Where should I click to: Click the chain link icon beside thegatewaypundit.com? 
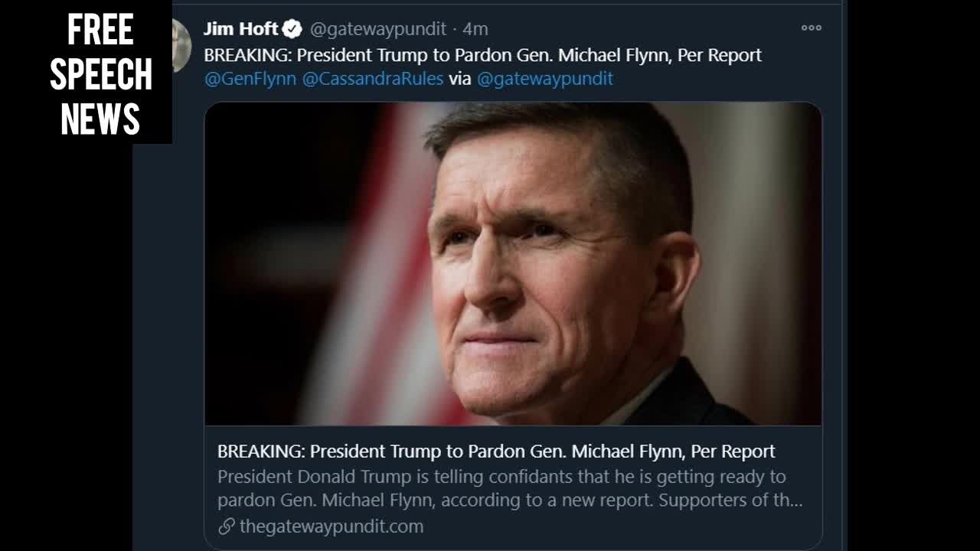pyautogui.click(x=226, y=527)
